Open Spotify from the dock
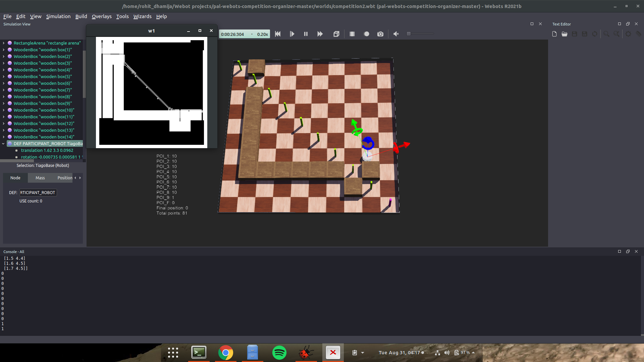This screenshot has height=362, width=644. tap(279, 353)
